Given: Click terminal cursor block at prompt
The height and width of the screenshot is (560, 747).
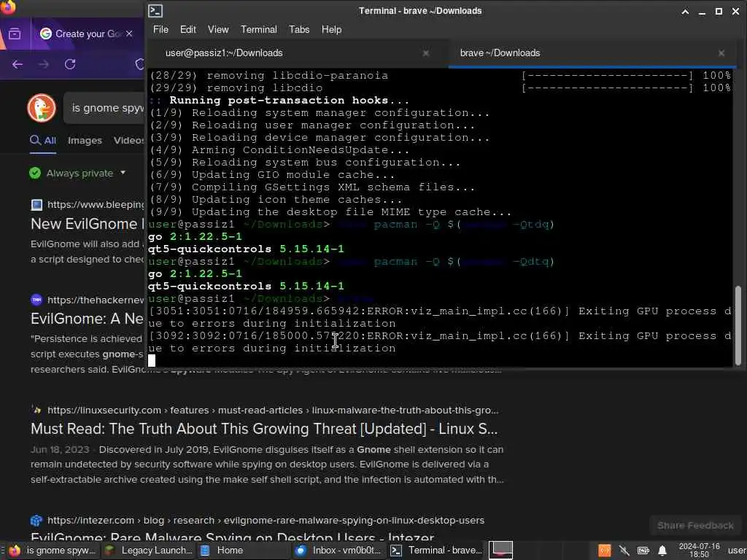Looking at the screenshot, I should pyautogui.click(x=152, y=360).
